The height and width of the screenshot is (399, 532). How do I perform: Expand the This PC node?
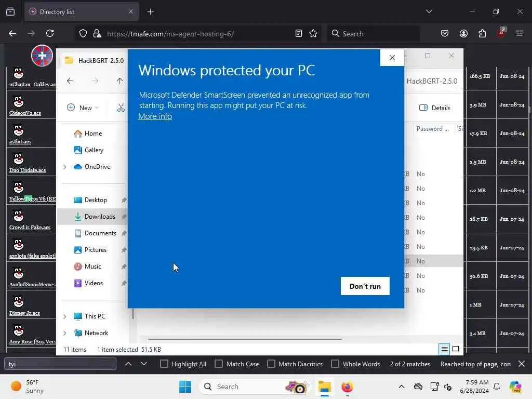coord(64,316)
